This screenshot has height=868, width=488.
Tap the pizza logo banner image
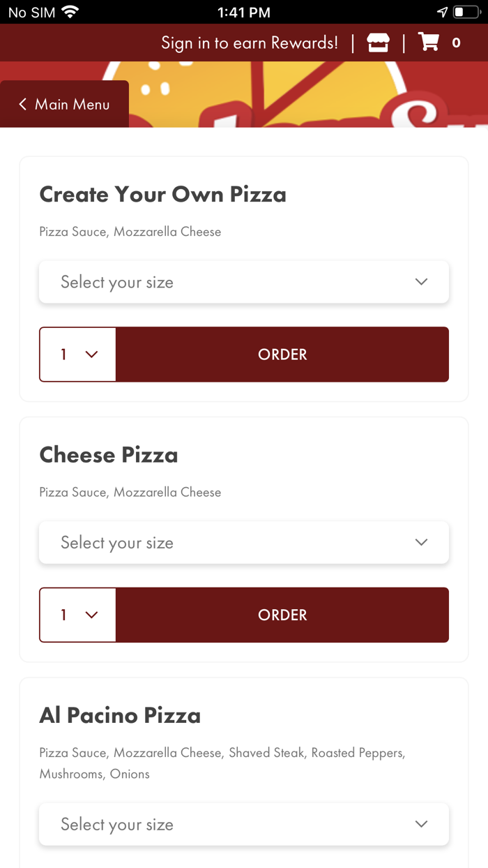click(307, 94)
